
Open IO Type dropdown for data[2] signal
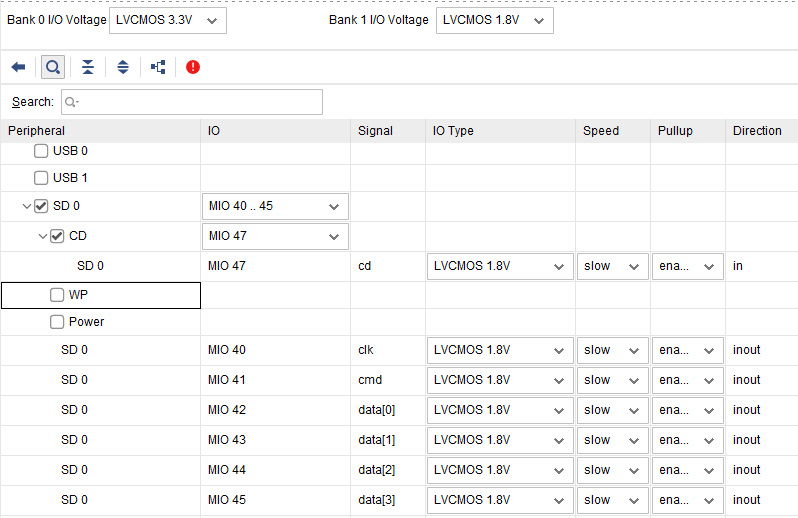[500, 471]
